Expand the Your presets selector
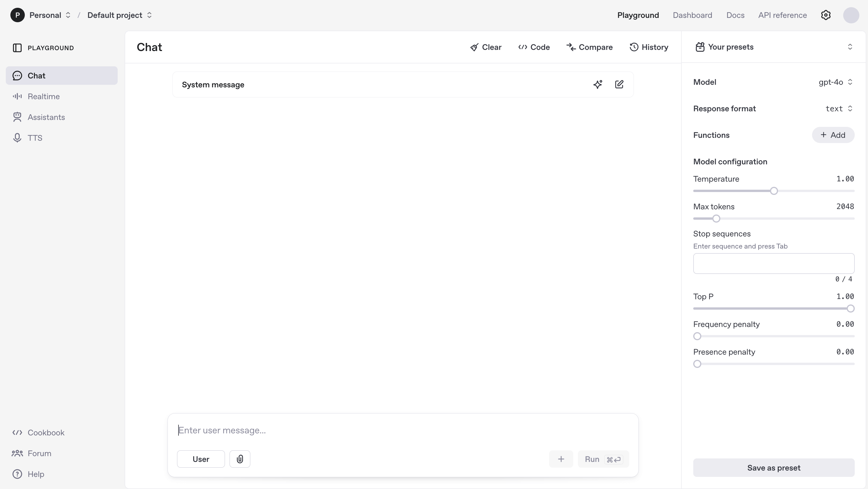868x489 pixels. click(850, 47)
